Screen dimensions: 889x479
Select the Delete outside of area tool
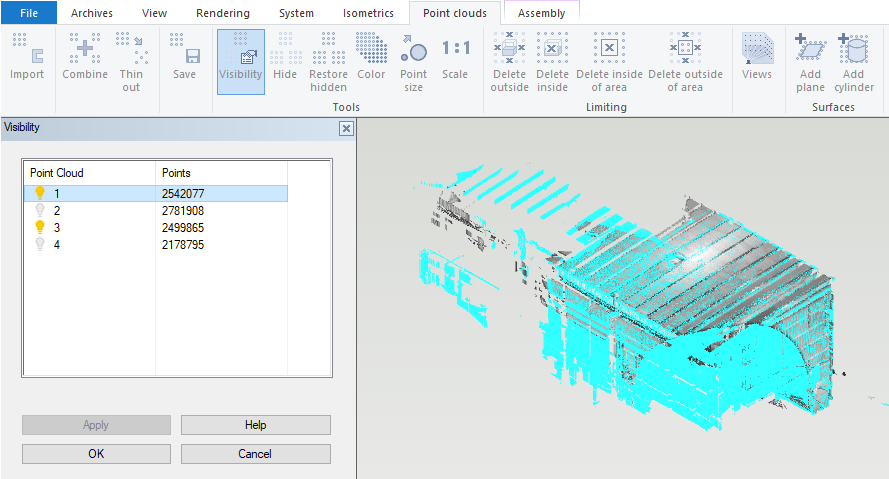pos(685,62)
